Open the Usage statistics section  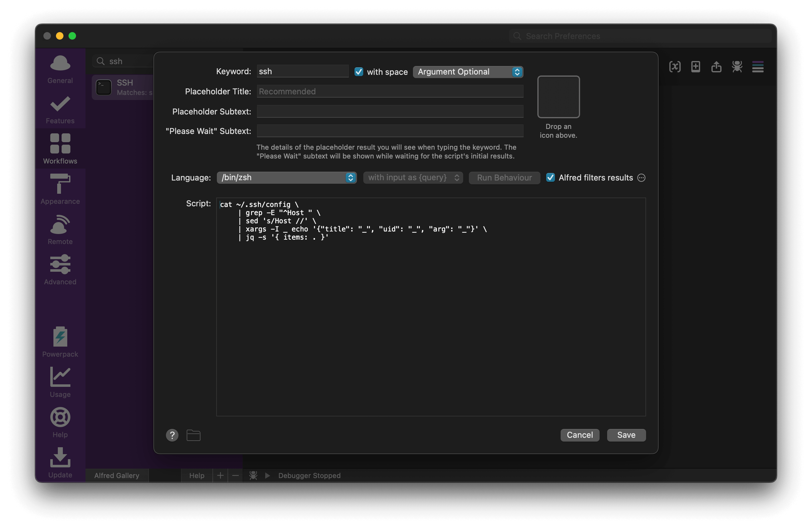pos(60,382)
